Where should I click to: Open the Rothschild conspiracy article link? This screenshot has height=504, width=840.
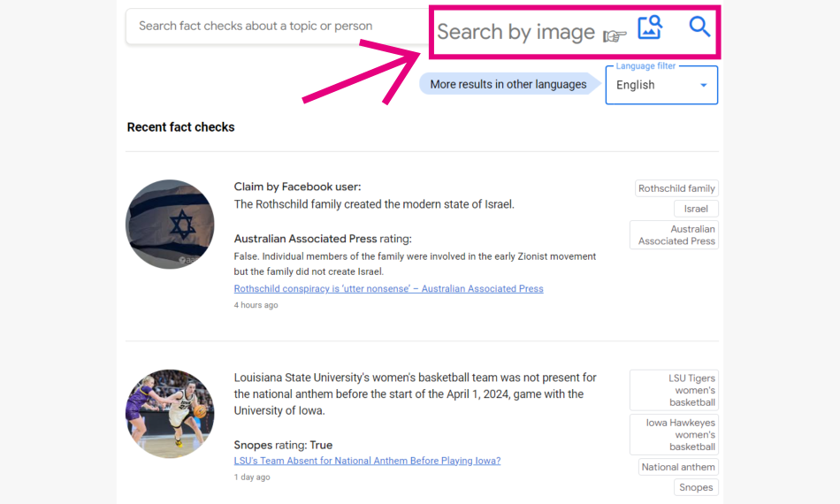click(388, 288)
